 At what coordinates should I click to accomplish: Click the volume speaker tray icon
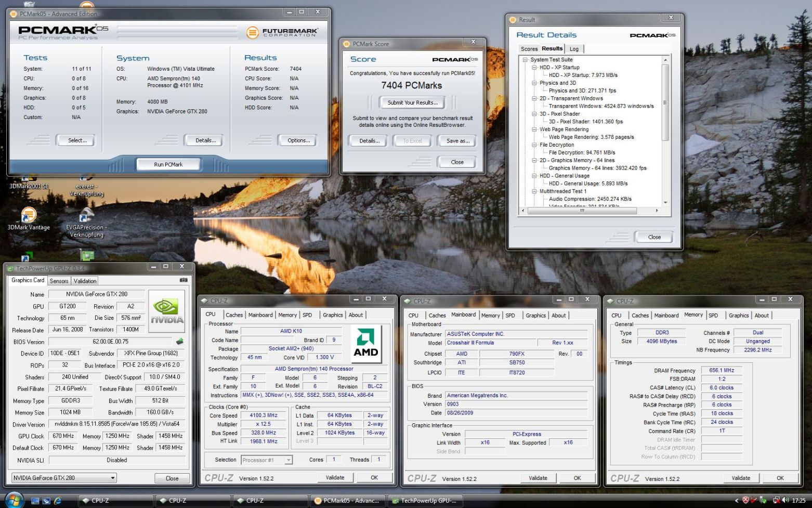pyautogui.click(x=785, y=500)
